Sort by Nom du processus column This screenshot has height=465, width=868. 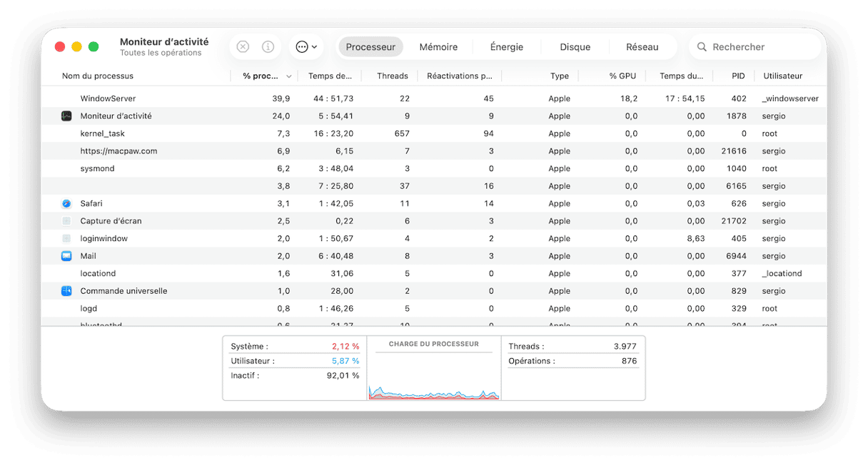(98, 76)
